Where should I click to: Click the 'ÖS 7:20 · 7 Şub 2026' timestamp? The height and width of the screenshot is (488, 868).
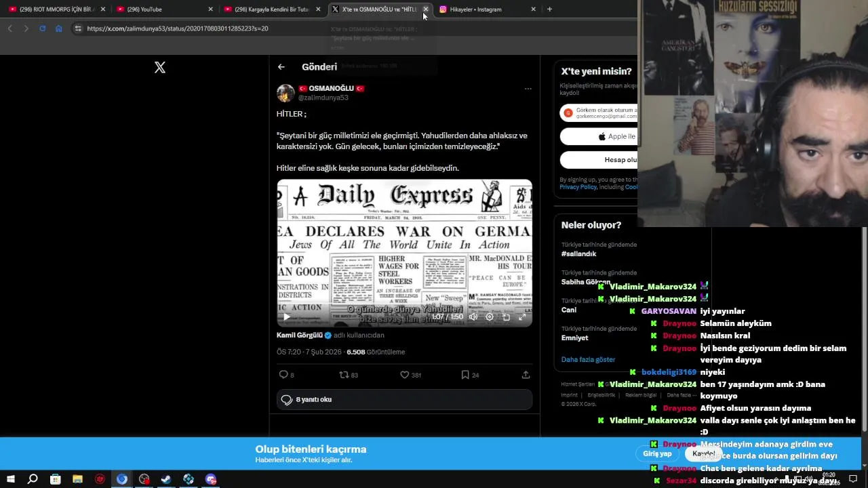(x=309, y=352)
